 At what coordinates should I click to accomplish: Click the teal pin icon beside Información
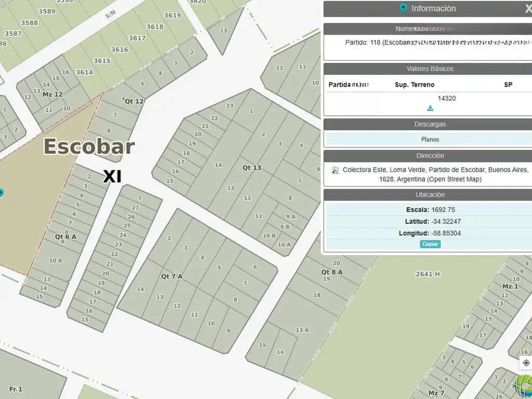(403, 8)
